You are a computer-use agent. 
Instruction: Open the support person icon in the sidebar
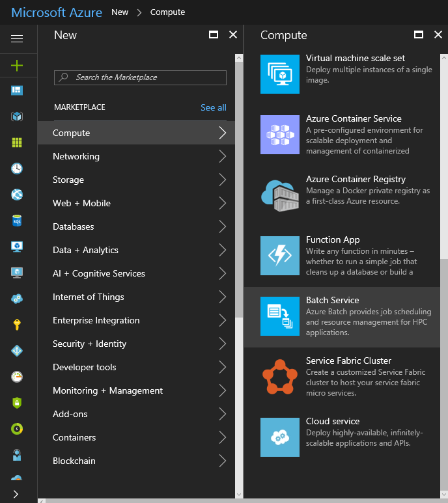point(17,455)
